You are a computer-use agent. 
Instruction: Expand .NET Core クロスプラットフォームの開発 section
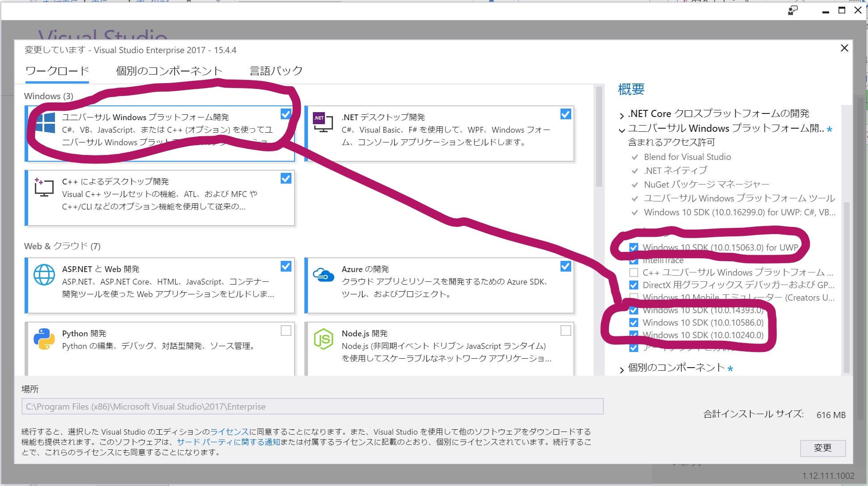[x=622, y=115]
